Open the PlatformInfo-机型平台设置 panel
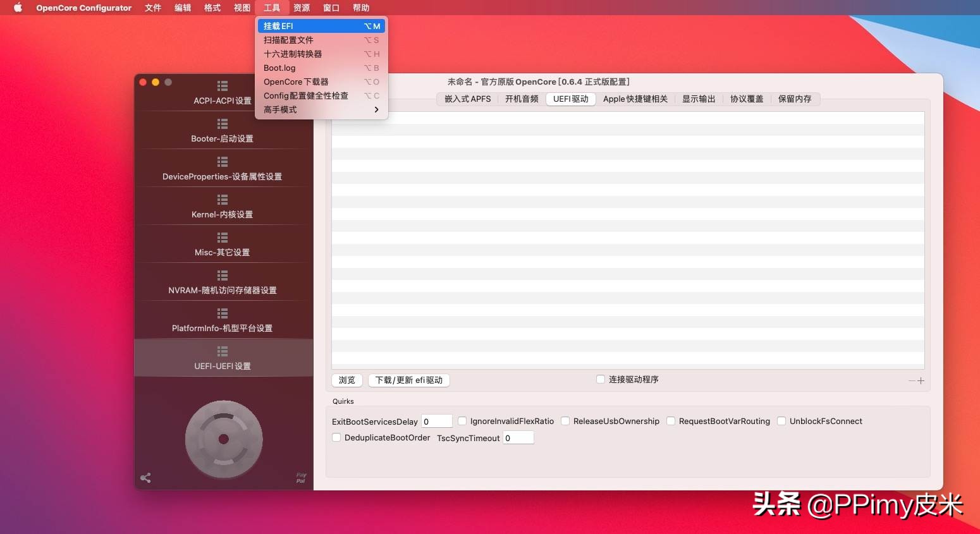 (223, 320)
